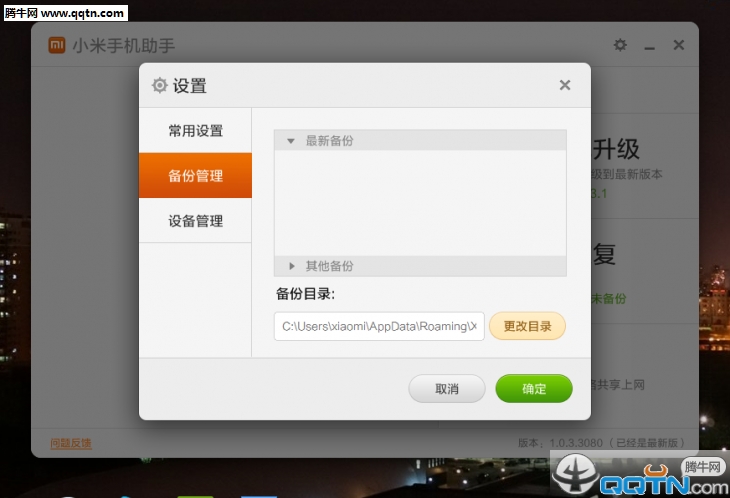Click the 最新备份 header text
Image resolution: width=730 pixels, height=498 pixels.
pos(329,141)
